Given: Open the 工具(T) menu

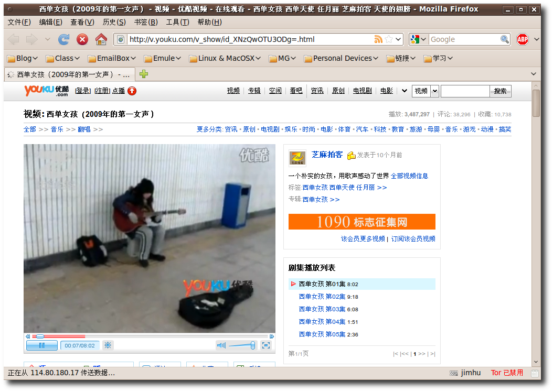Looking at the screenshot, I should 177,22.
